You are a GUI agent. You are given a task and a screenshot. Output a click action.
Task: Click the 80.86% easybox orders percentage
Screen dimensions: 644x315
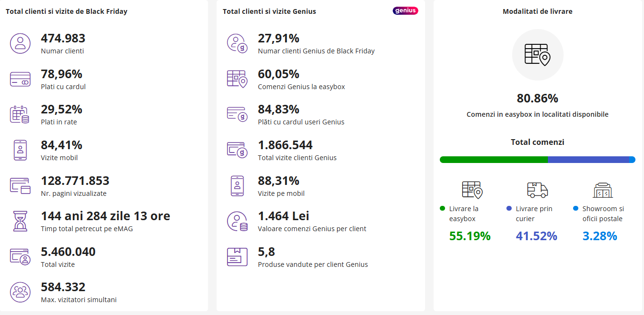point(537,99)
